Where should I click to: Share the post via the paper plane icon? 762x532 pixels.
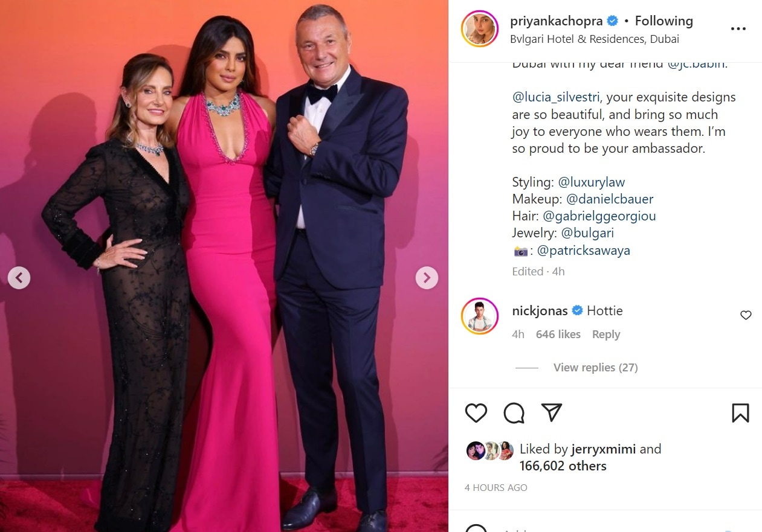(552, 412)
